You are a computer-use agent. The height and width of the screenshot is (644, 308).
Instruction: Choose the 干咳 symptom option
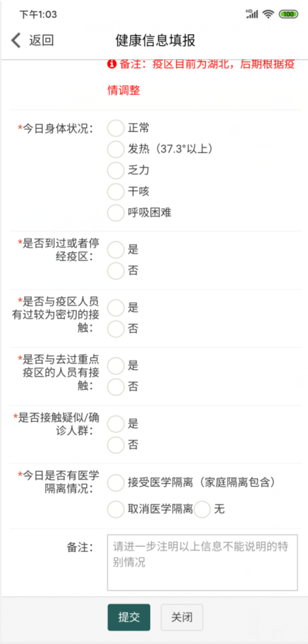[116, 192]
